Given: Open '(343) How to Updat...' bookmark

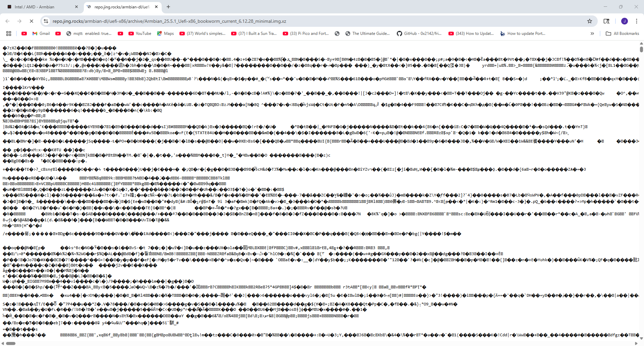Looking at the screenshot, I should [471, 34].
